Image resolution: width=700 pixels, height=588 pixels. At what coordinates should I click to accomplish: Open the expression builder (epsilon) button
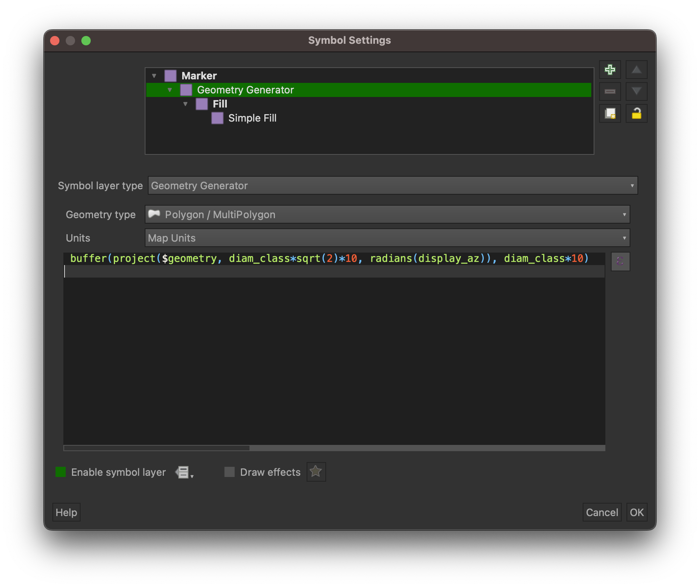620,262
